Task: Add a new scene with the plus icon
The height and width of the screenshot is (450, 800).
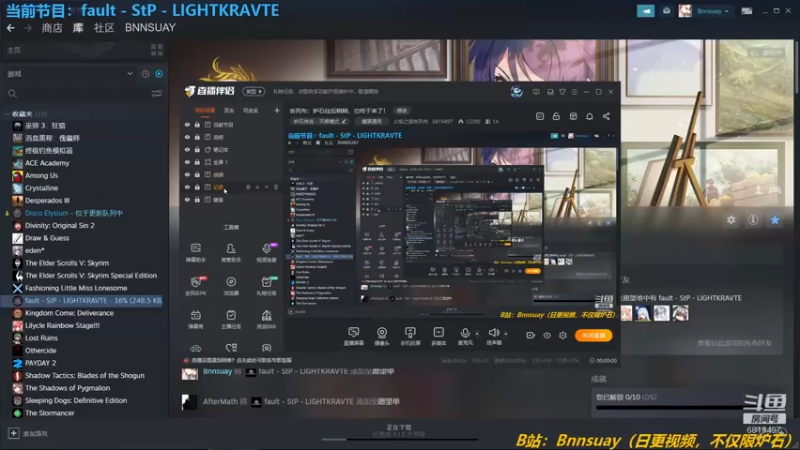Action: point(277,110)
